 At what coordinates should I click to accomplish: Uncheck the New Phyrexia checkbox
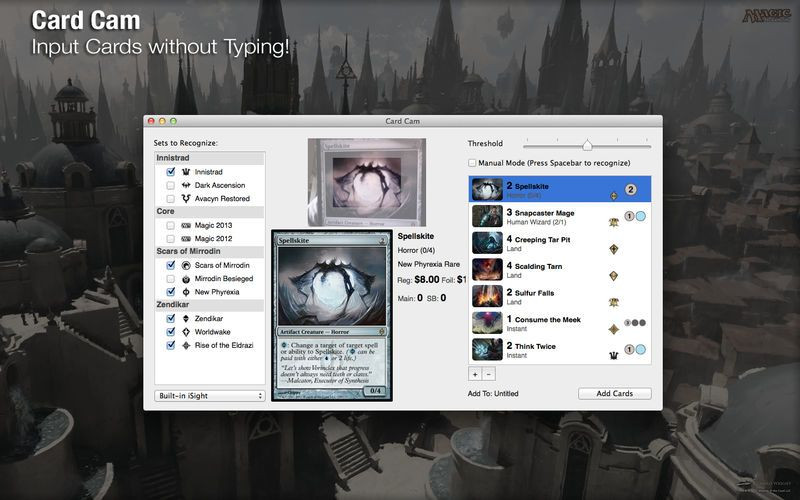(171, 292)
